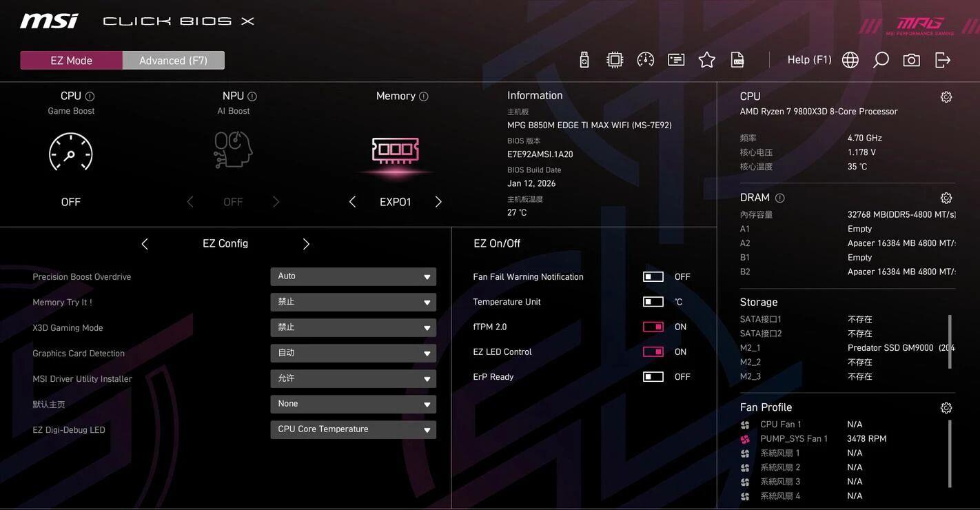
Task: Click the 3478 RPM pump fan value
Action: pyautogui.click(x=867, y=439)
